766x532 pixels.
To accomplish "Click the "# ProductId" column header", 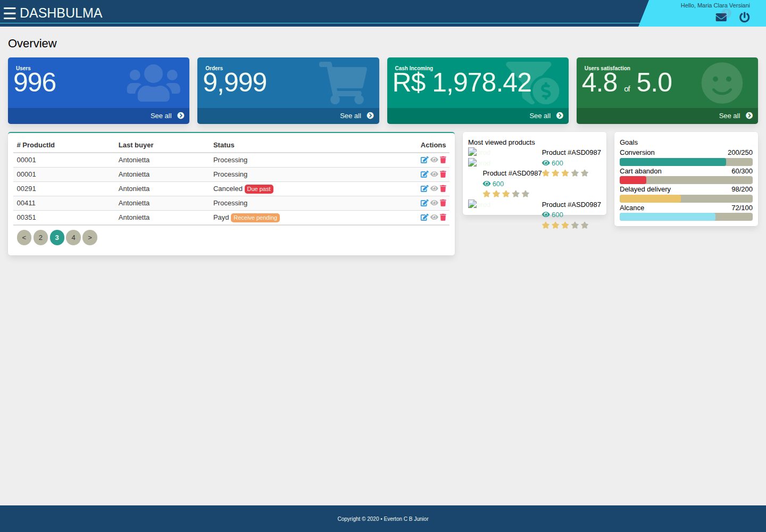I will tap(36, 145).
